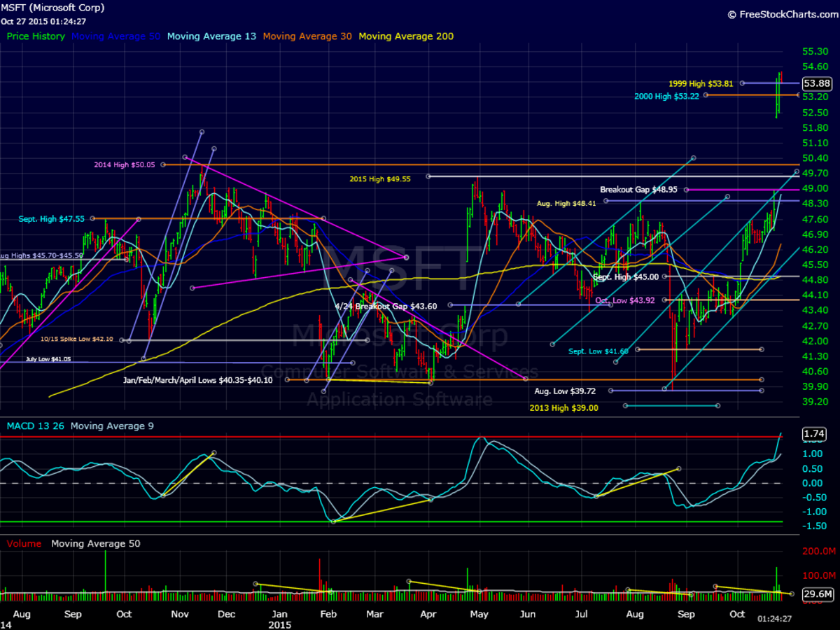Click the Oct 27 2015 timestamp at top
Screen dimensions: 840x630
[x=43, y=21]
